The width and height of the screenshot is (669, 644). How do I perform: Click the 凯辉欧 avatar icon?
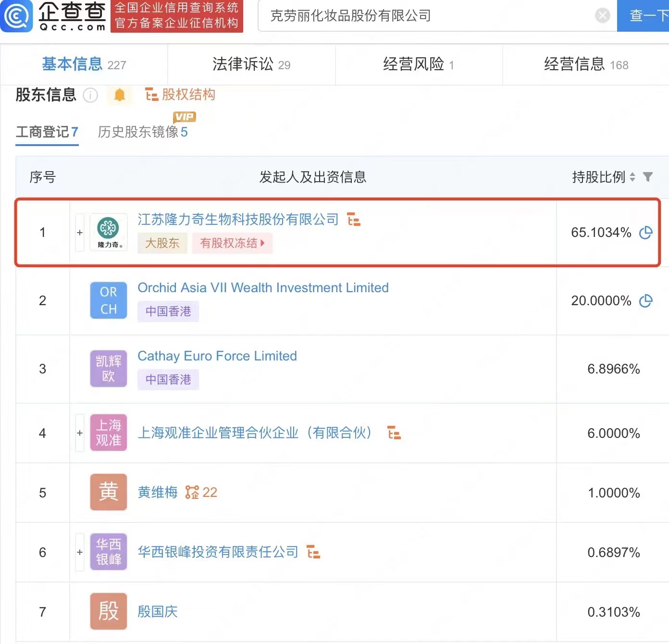[x=109, y=369]
